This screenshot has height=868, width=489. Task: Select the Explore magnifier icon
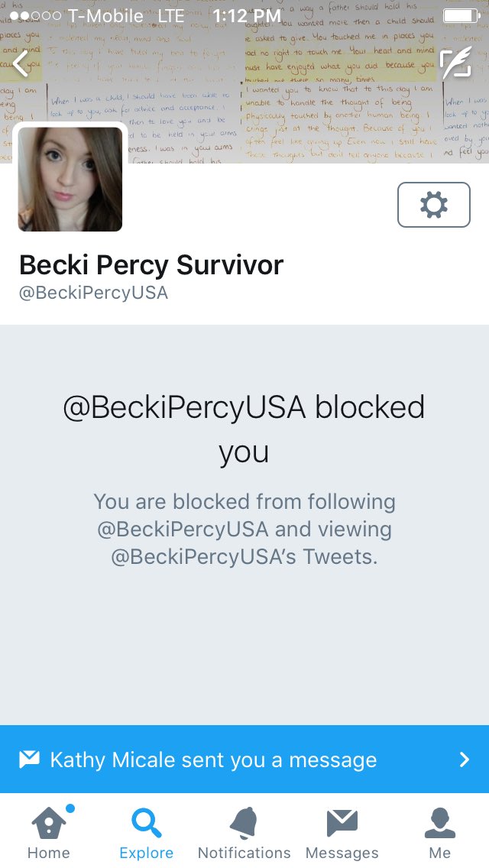pos(146,823)
